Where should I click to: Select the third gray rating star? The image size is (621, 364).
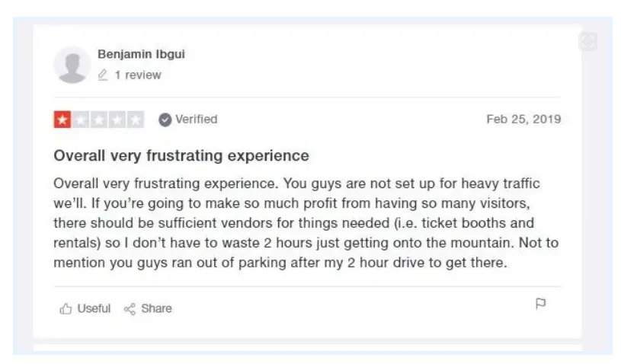pyautogui.click(x=98, y=120)
